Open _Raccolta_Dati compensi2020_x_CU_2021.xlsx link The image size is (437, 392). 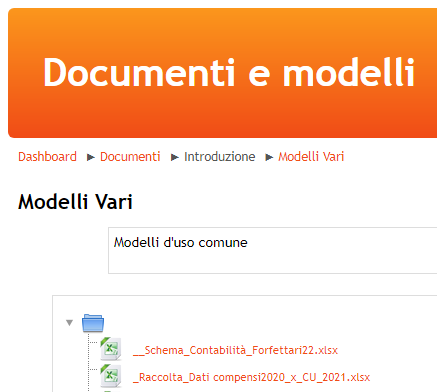point(251,377)
